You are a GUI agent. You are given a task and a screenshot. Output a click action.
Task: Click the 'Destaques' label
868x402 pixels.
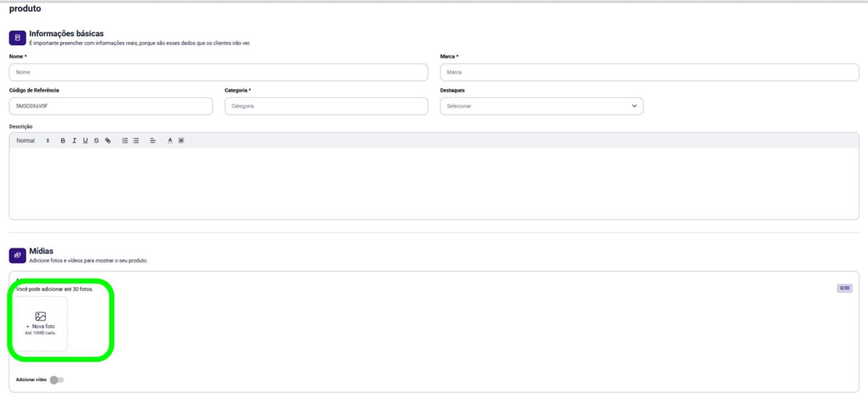[452, 90]
